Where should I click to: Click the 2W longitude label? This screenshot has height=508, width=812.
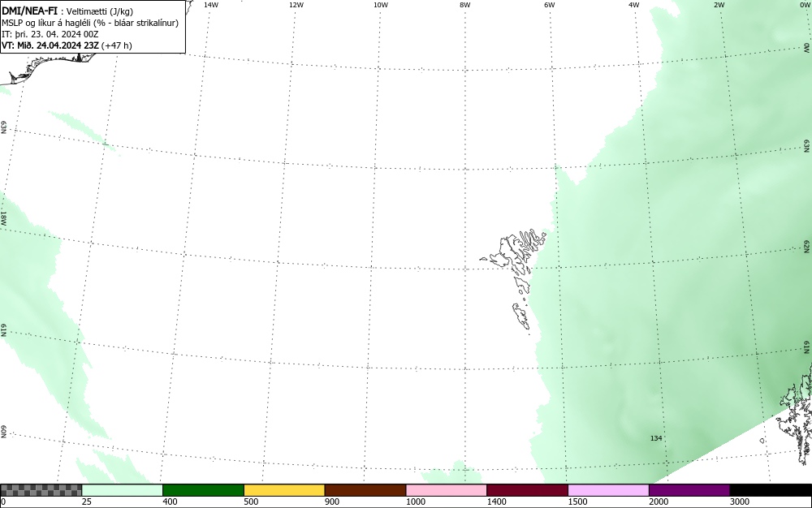coord(719,5)
